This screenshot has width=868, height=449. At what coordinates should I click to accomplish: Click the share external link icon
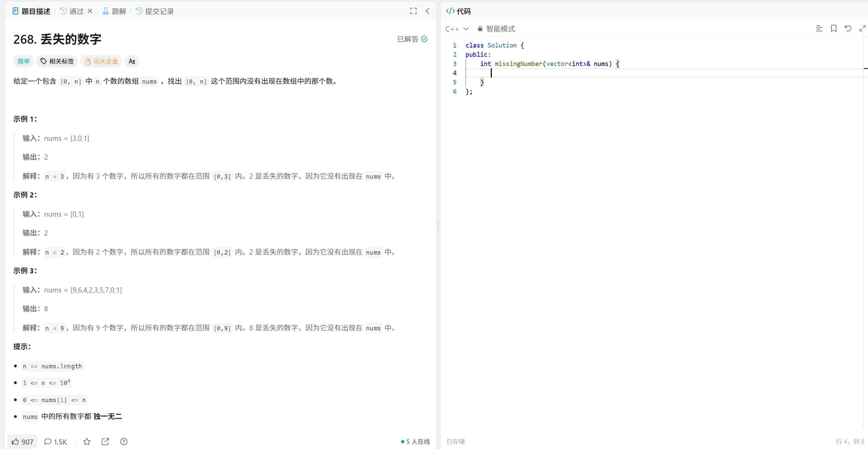point(105,441)
